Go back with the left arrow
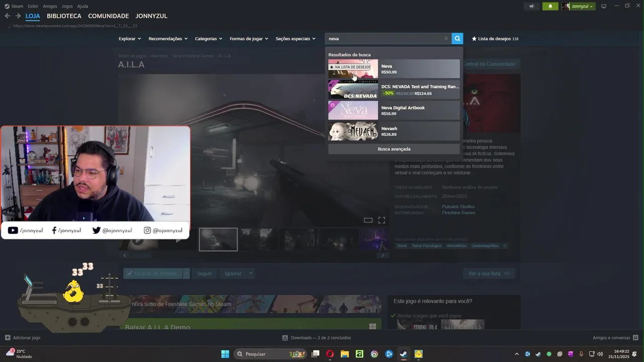Viewport: 644px width, 362px height. point(7,16)
